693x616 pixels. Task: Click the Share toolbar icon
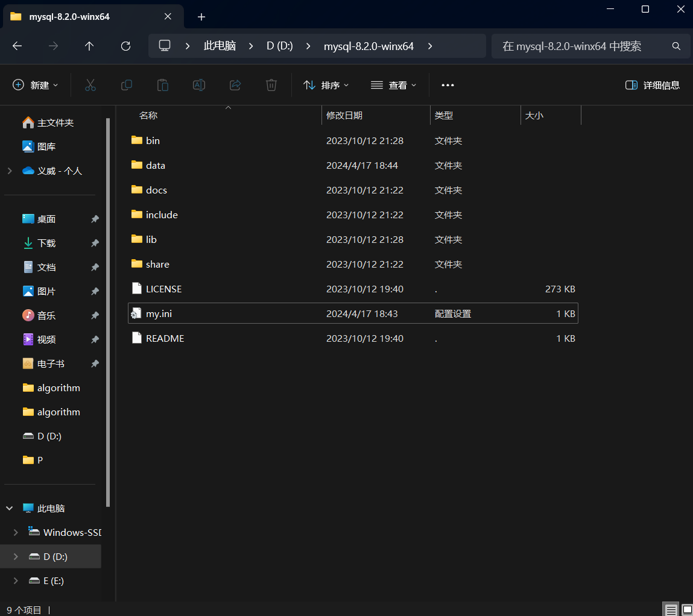click(235, 85)
